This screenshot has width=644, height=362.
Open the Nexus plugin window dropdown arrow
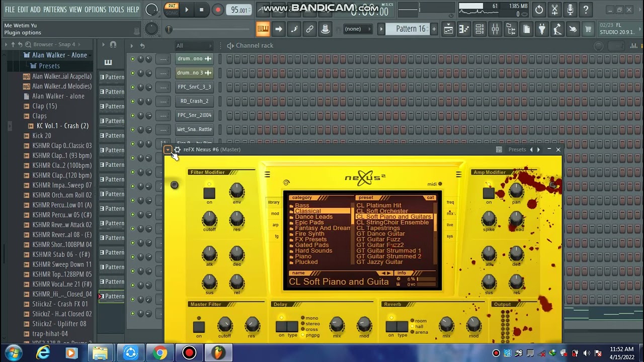[x=169, y=149]
